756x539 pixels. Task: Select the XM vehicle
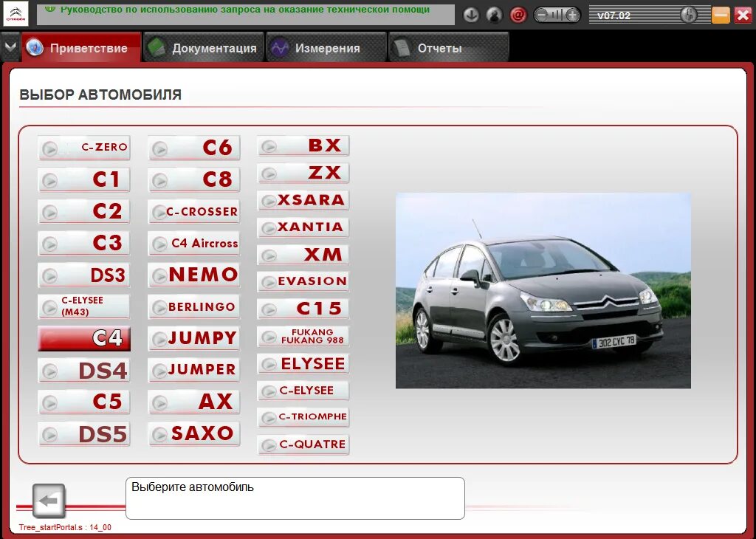(x=303, y=254)
